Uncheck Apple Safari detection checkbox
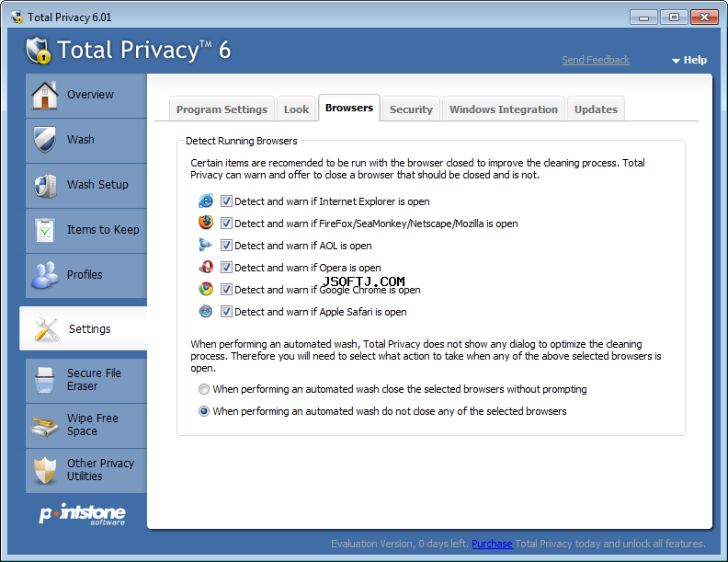 click(x=226, y=312)
